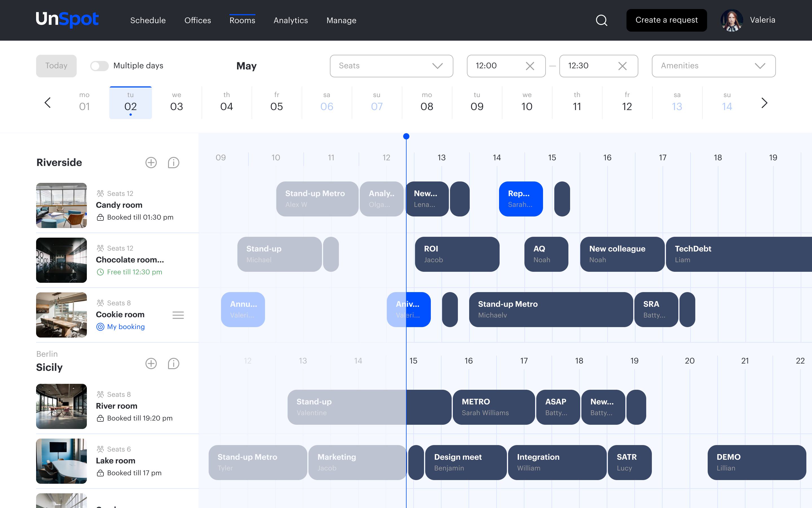The height and width of the screenshot is (508, 812).
Task: Click Valeria username in header
Action: pyautogui.click(x=762, y=20)
